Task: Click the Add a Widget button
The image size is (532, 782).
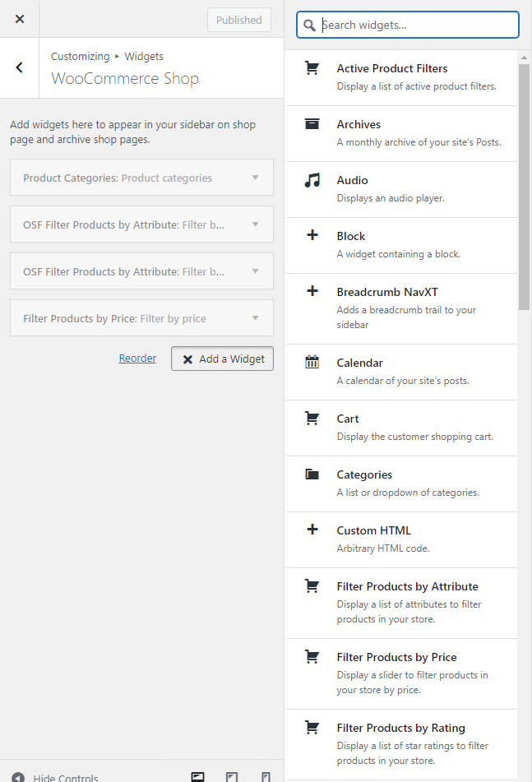Action: [222, 359]
